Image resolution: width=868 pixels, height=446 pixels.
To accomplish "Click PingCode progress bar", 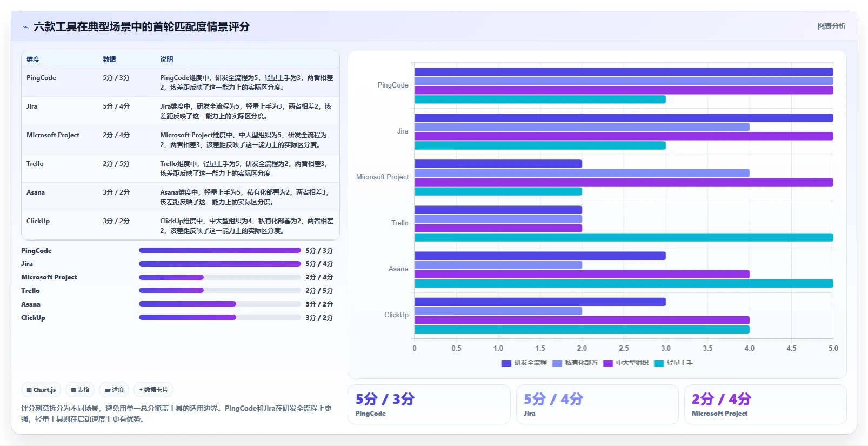I will (219, 250).
